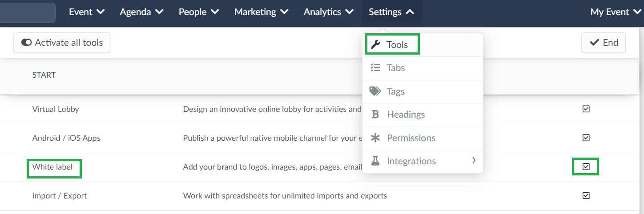The height and width of the screenshot is (214, 644).
Task: Toggle the White label checkbox
Action: tap(586, 166)
